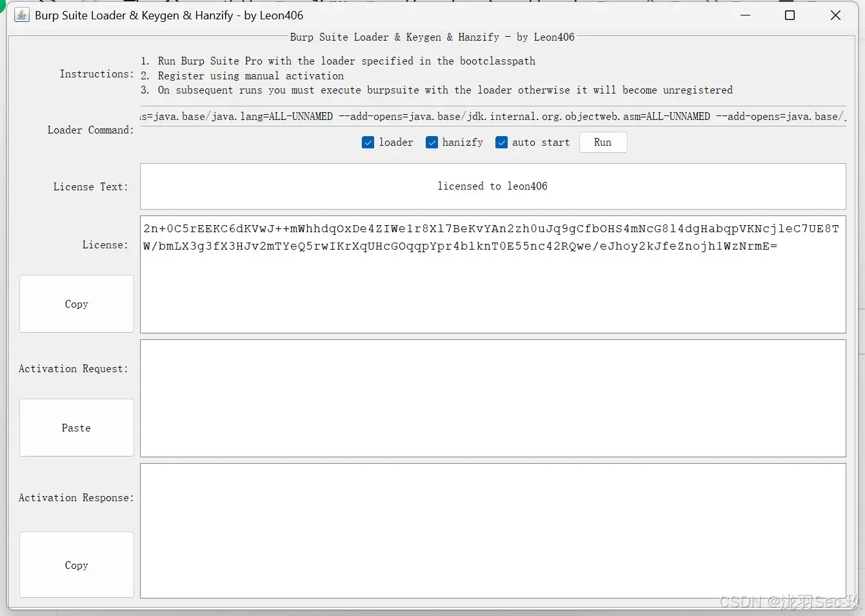The width and height of the screenshot is (865, 616).
Task: Click the Activation Response text area
Action: pyautogui.click(x=493, y=531)
